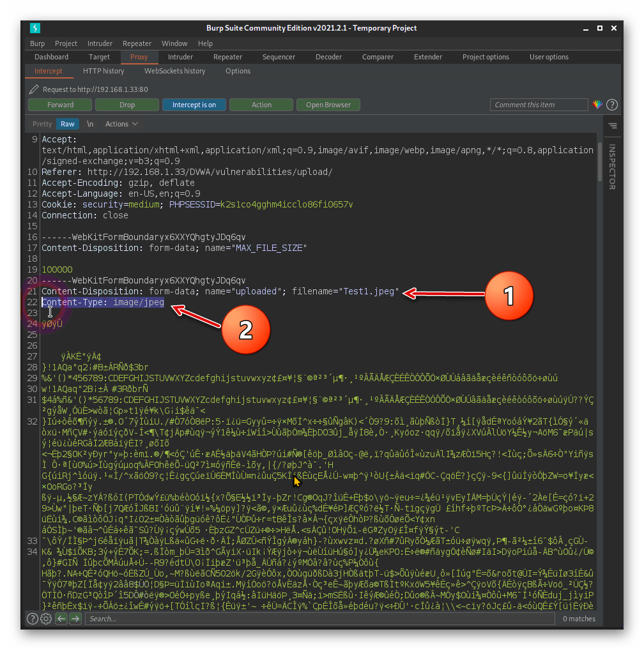Go to next search match arrow
644x650 pixels.
pos(75,619)
